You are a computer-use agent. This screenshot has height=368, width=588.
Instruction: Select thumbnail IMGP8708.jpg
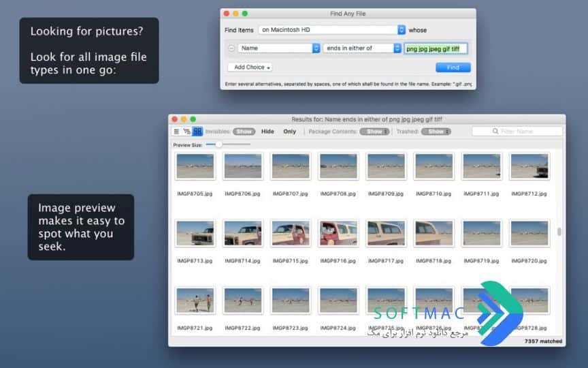tap(338, 166)
